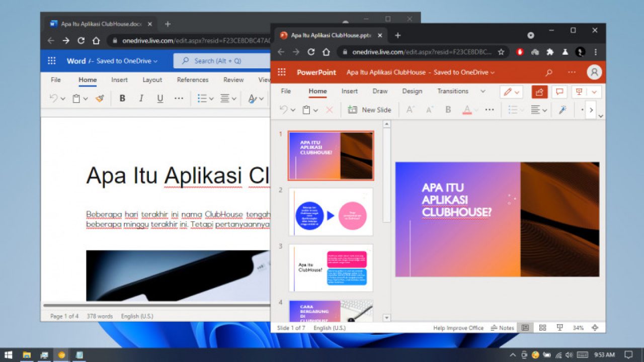644x362 pixels.
Task: Open PowerPoint header more options ellipsis
Action: [x=572, y=72]
